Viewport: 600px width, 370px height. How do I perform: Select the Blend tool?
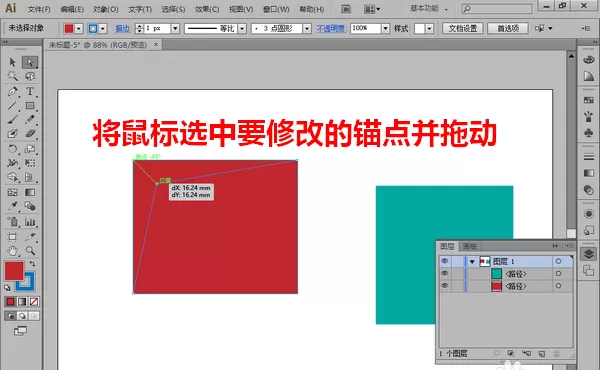coord(30,206)
